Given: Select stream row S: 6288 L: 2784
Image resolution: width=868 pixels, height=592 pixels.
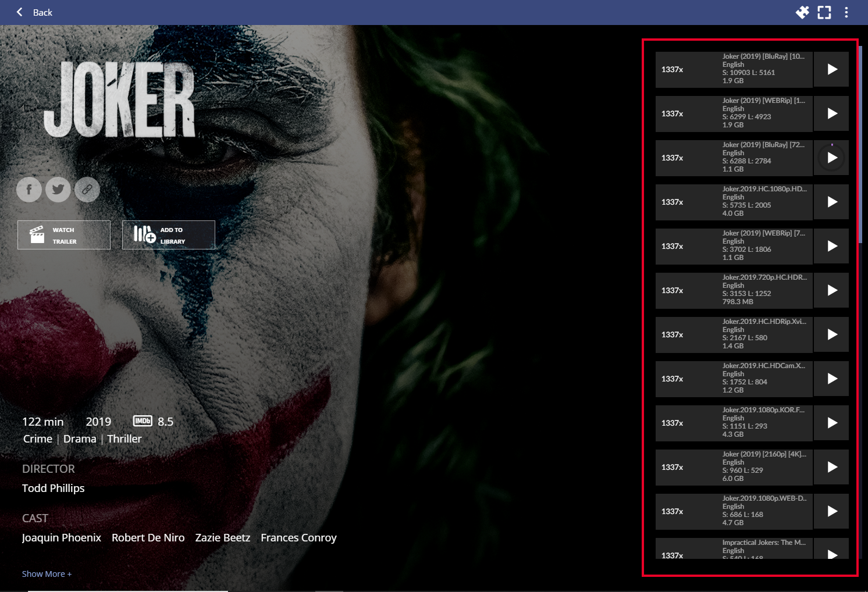Looking at the screenshot, I should [734, 158].
